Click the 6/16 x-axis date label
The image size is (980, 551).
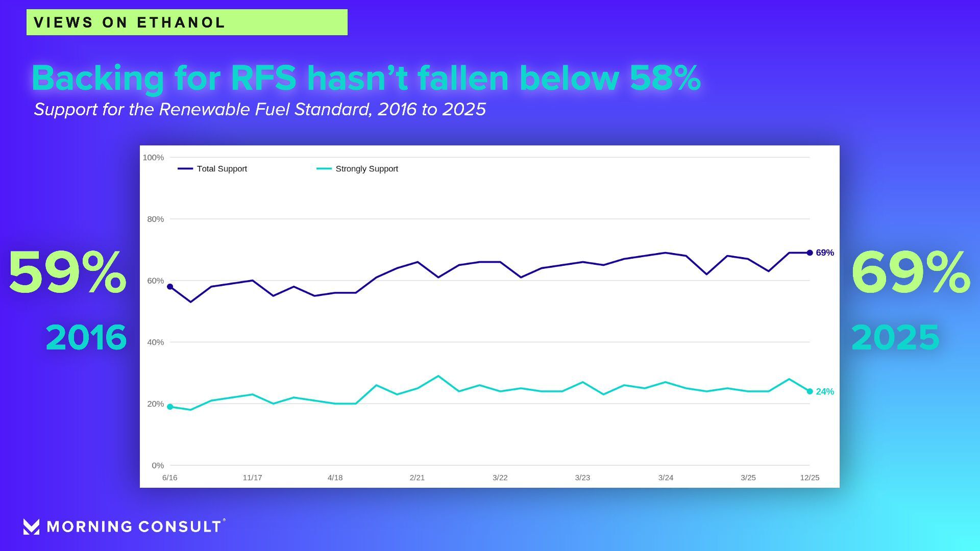pyautogui.click(x=169, y=478)
